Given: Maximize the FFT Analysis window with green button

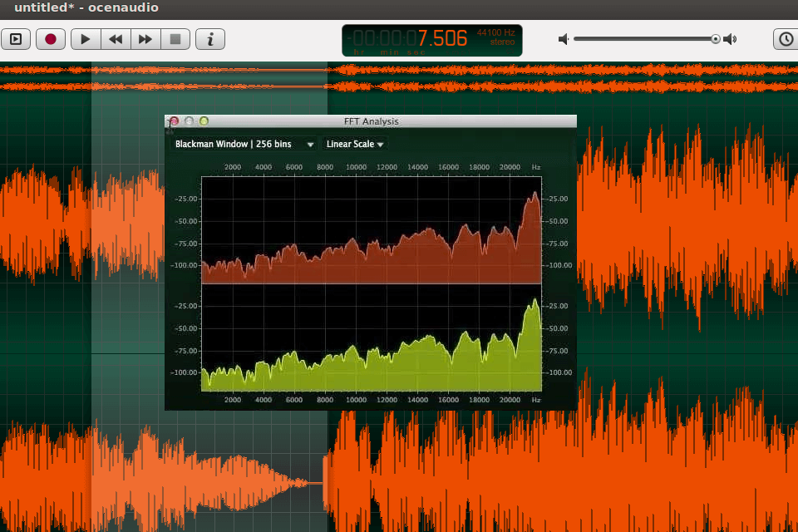Looking at the screenshot, I should pyautogui.click(x=204, y=121).
